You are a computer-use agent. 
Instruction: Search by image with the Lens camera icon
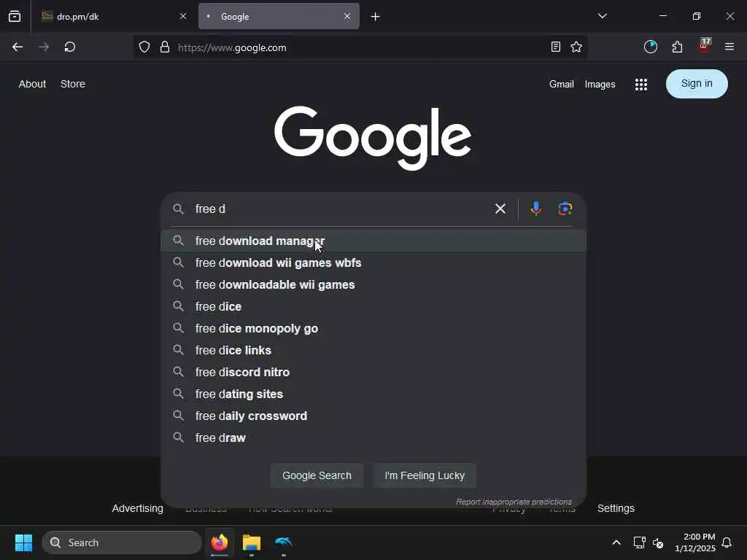click(565, 209)
